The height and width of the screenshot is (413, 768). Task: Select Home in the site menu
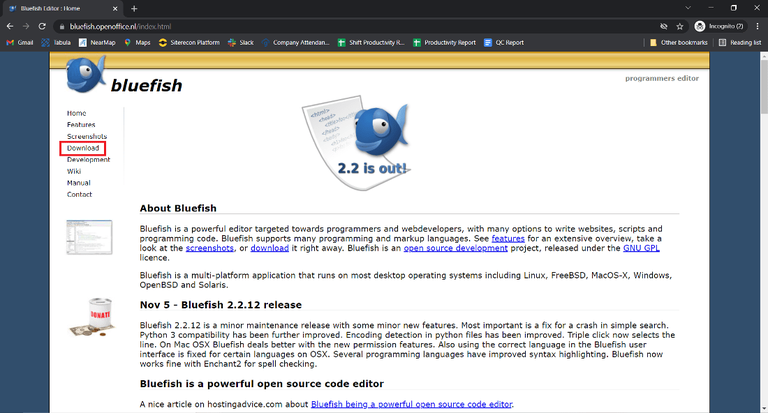click(76, 113)
